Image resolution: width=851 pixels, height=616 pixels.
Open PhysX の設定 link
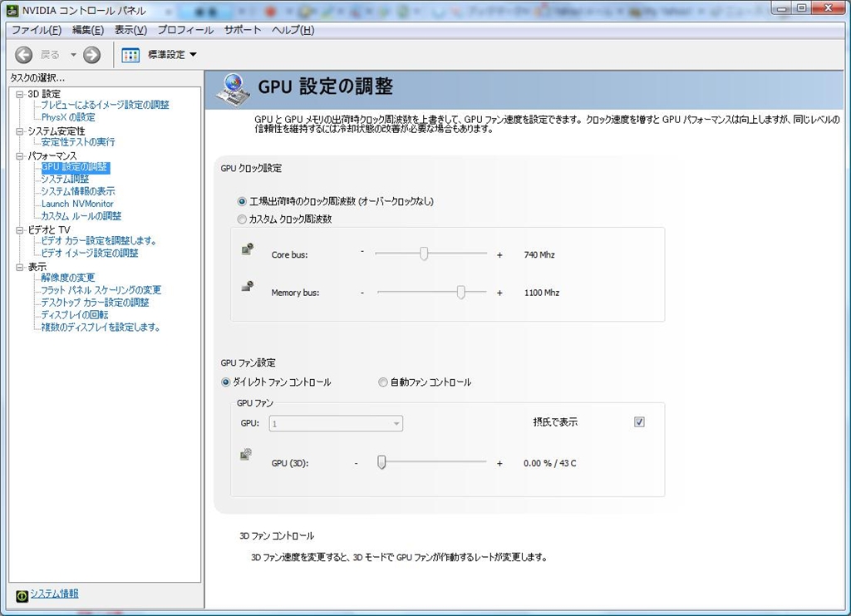(x=68, y=117)
